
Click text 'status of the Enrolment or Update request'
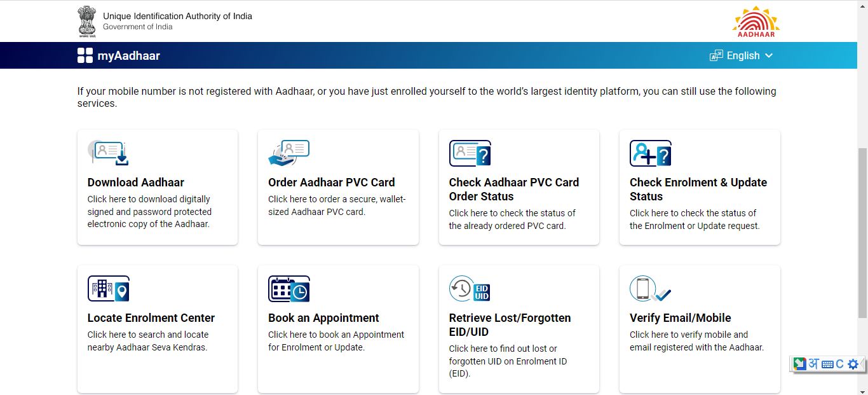point(695,219)
